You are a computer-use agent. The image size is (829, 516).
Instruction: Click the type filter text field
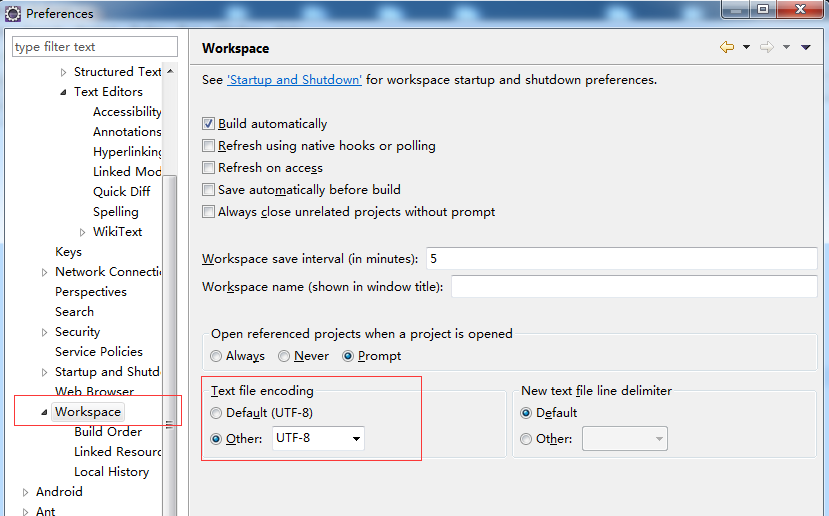pos(94,47)
